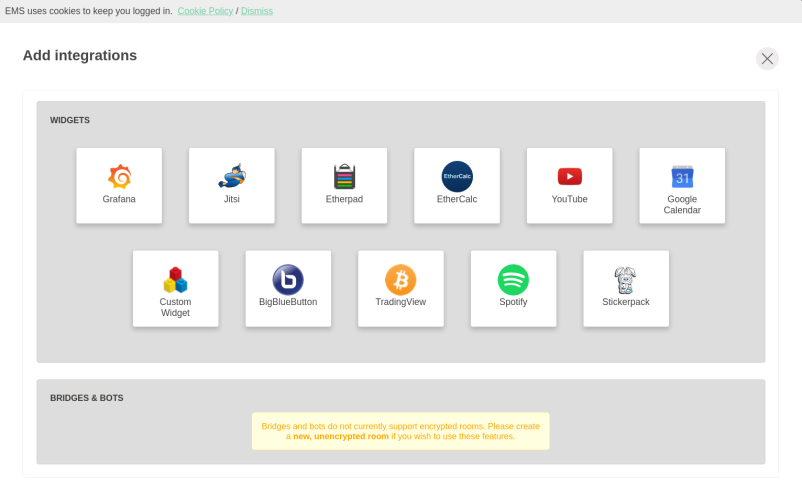Click the Jitsi label text
This screenshot has height=500, width=802.
pyautogui.click(x=232, y=199)
